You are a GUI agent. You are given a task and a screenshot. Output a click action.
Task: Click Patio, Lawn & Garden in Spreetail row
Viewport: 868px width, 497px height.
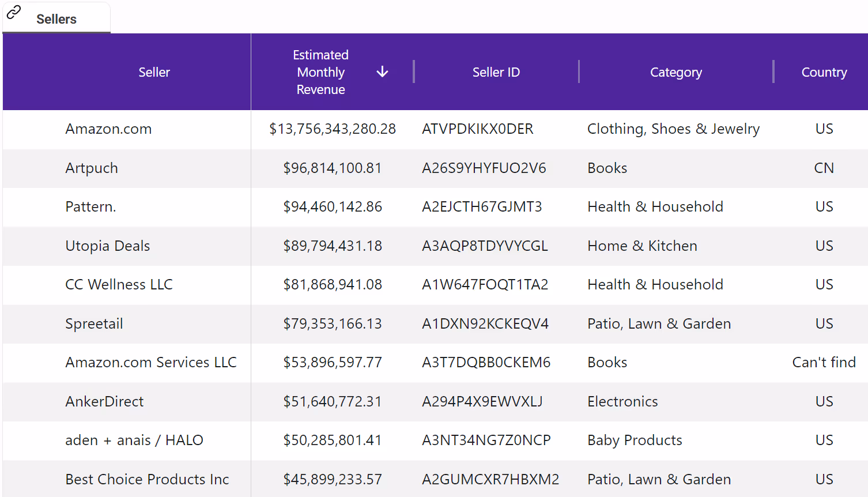[x=659, y=323]
